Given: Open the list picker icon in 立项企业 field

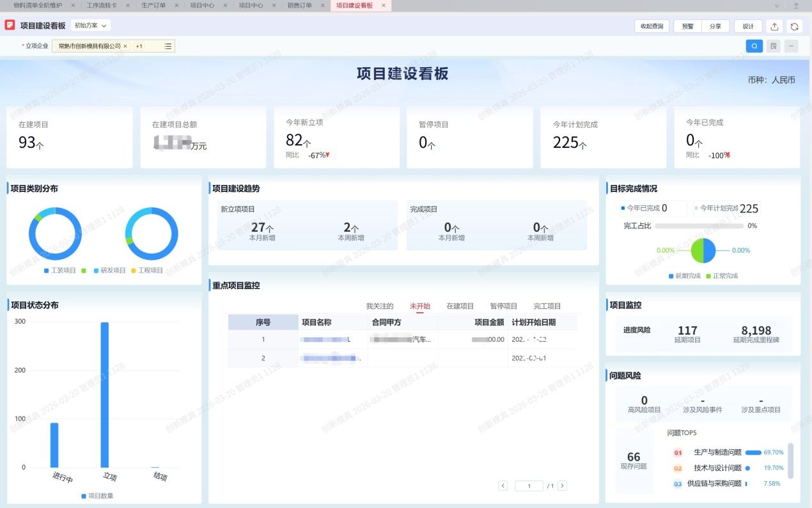Looking at the screenshot, I should coord(168,46).
